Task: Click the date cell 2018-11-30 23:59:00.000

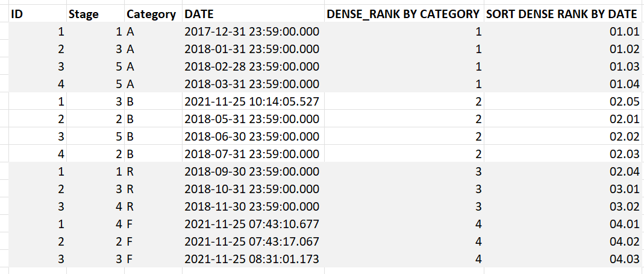Action: pyautogui.click(x=253, y=206)
